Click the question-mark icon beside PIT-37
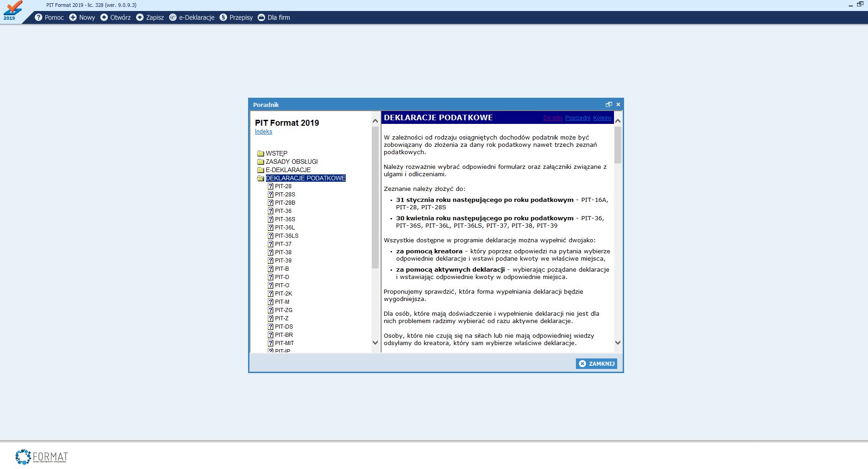The image size is (868, 469). click(x=271, y=244)
